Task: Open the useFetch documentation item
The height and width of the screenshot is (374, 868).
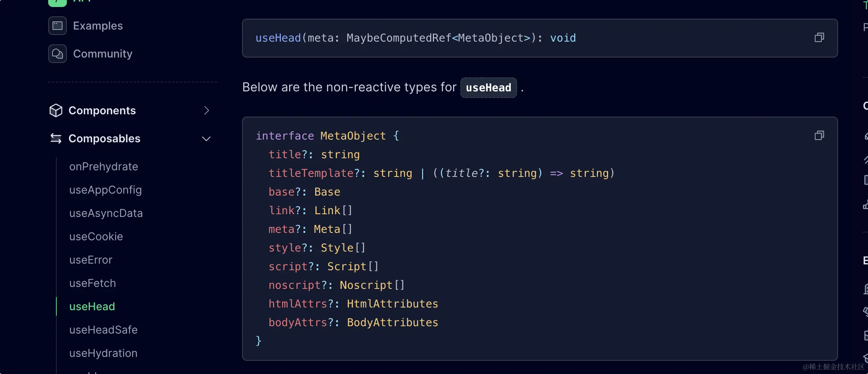Action: (92, 283)
